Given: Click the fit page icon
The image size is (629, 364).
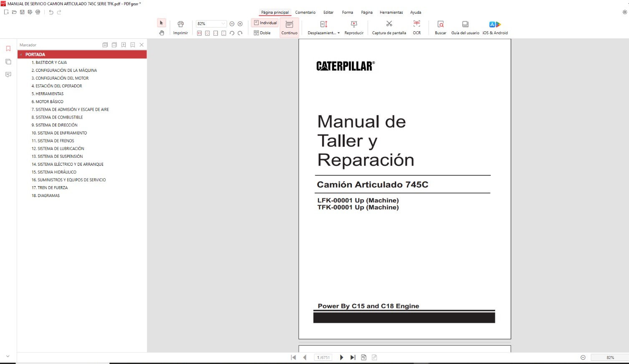Looking at the screenshot, I should (x=207, y=33).
